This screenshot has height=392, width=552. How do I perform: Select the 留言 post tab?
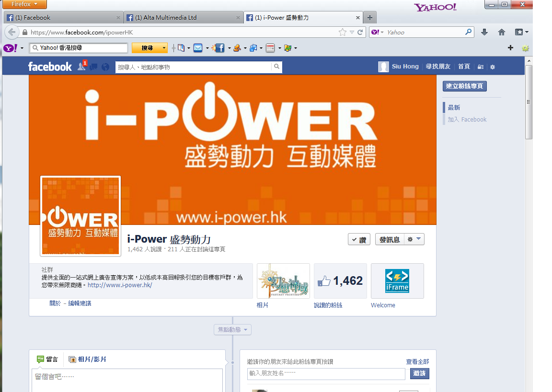coord(47,359)
